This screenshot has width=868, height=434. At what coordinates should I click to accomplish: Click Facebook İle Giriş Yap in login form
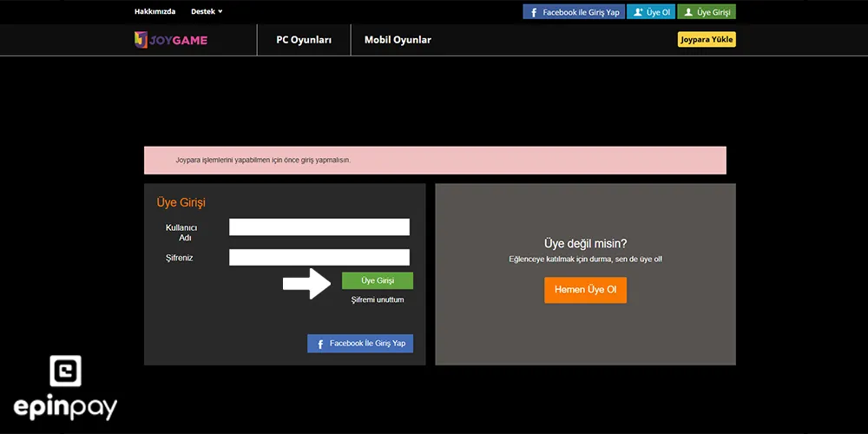[360, 343]
